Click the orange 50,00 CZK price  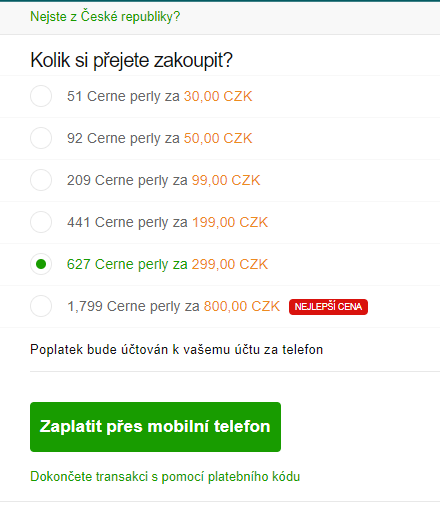tap(218, 138)
